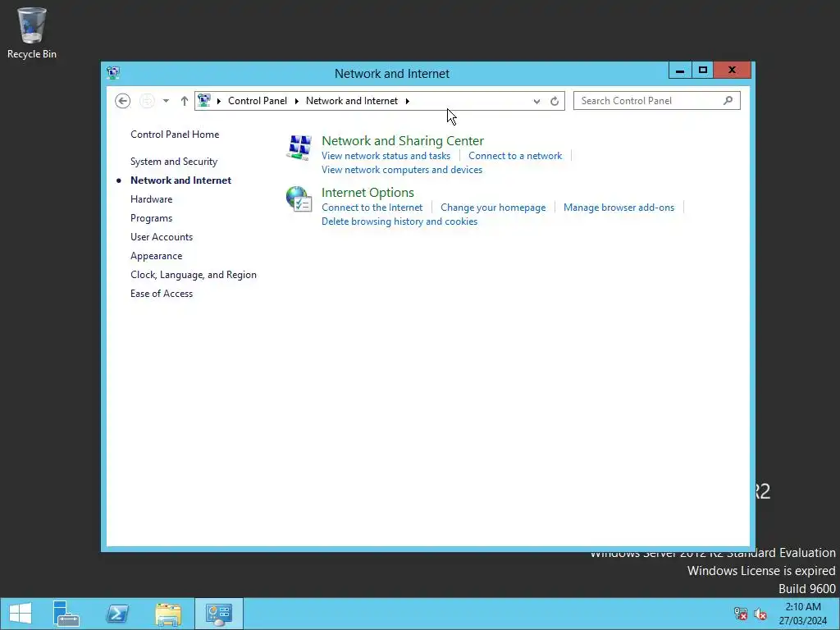Click the window title bar icon
The width and height of the screenshot is (840, 630).
click(113, 72)
